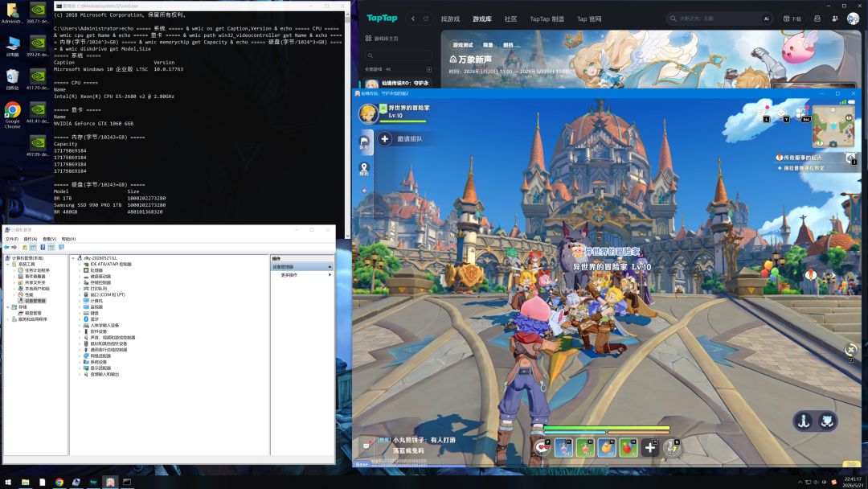Viewport: 868px width, 489px height.
Task: Click the crossed swords icon on game right edge
Action: click(851, 349)
